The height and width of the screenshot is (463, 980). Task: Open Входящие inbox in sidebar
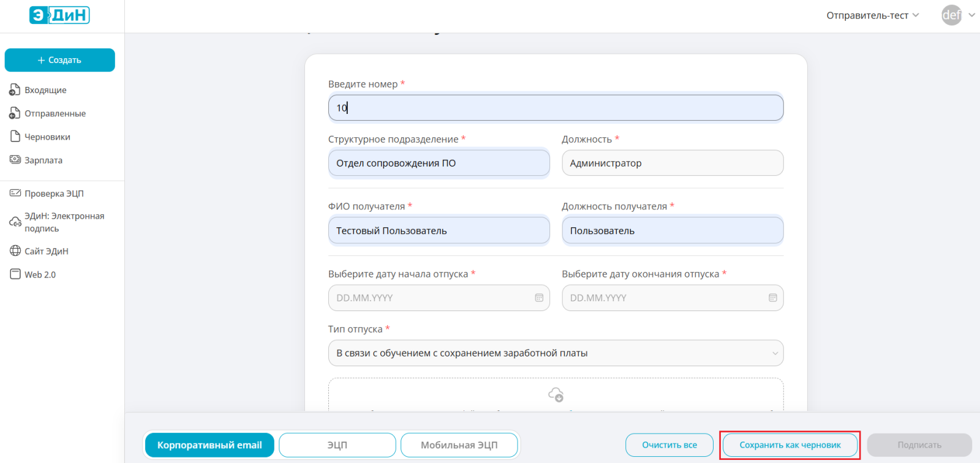tap(45, 90)
